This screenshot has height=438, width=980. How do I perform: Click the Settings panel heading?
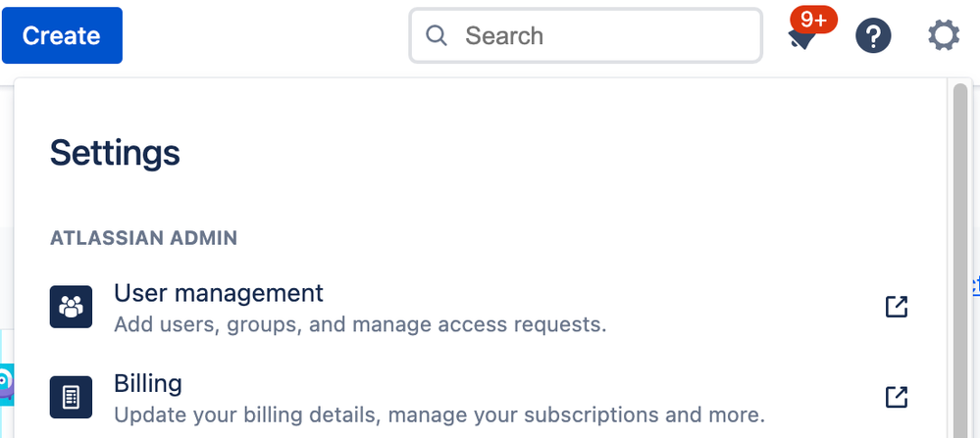115,152
